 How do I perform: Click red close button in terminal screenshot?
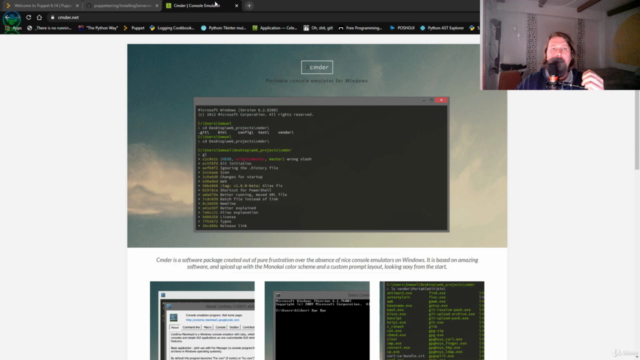[x=441, y=100]
